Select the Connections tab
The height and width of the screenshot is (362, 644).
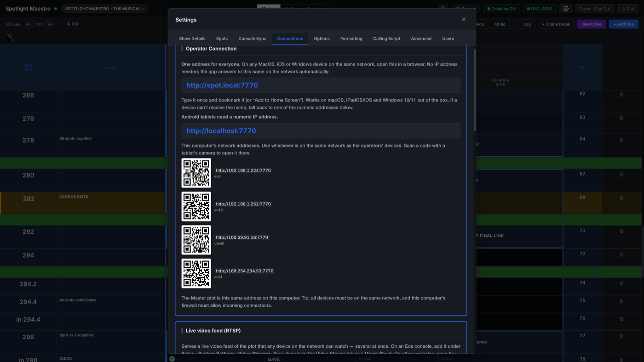click(x=290, y=39)
